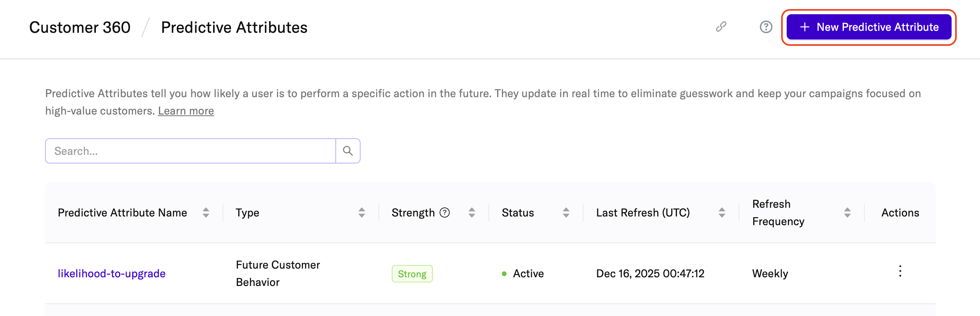Image resolution: width=980 pixels, height=316 pixels.
Task: Sort by Refresh Frequency column
Action: pos(847,213)
